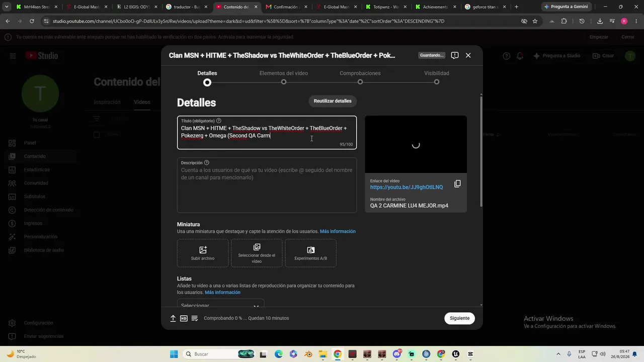The height and width of the screenshot is (362, 644).
Task: Go to the Elementos del vídeo step
Action: coord(284,78)
